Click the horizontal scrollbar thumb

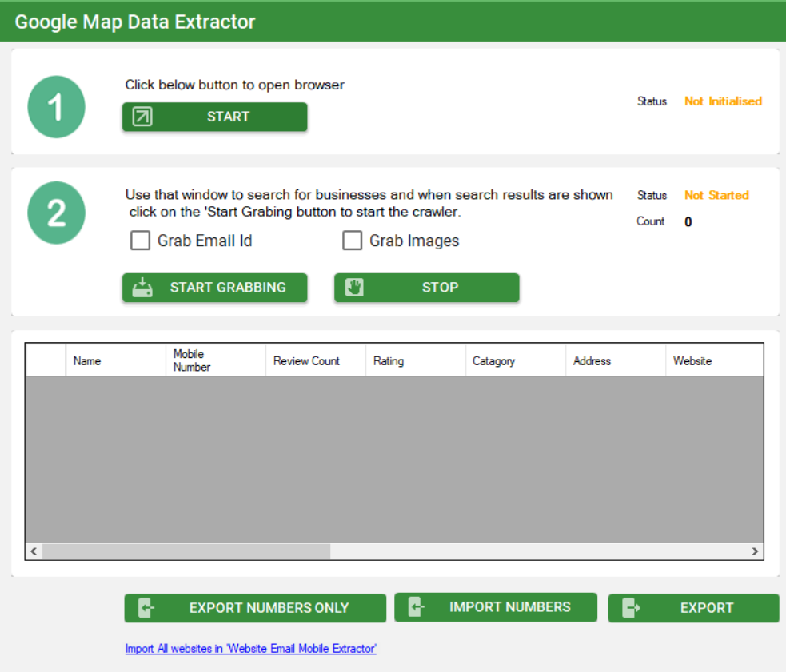click(x=186, y=551)
